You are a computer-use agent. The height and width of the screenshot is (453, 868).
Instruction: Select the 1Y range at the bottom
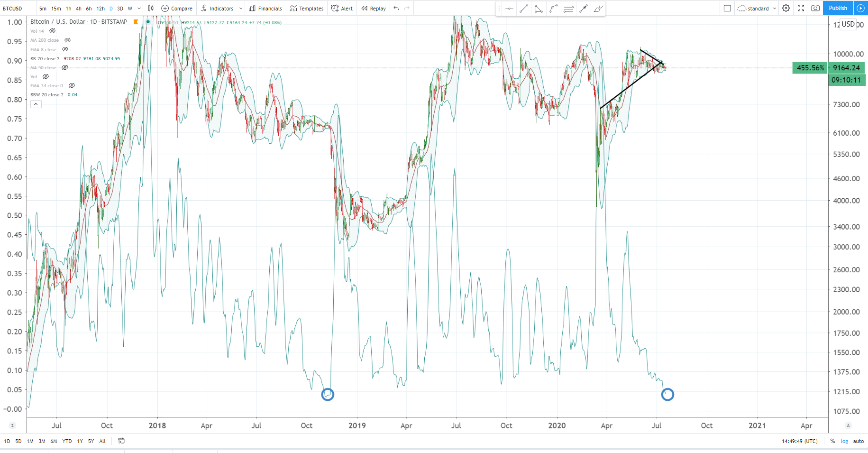[79, 441]
